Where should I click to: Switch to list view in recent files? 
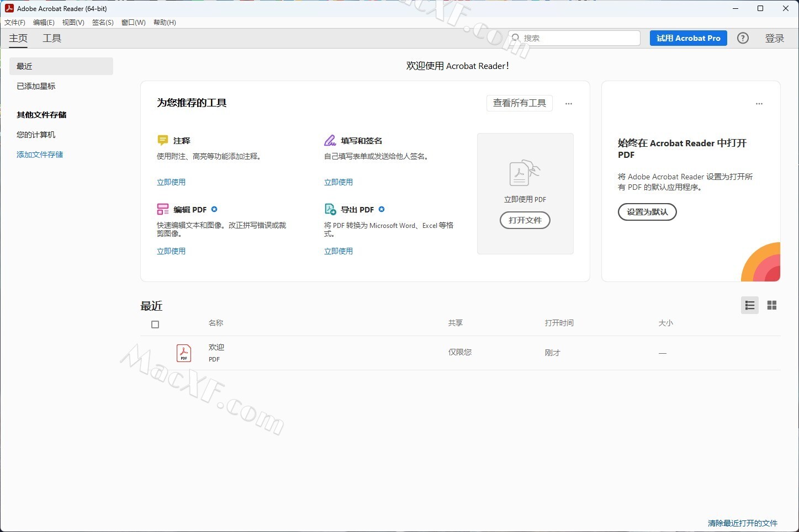pyautogui.click(x=750, y=305)
